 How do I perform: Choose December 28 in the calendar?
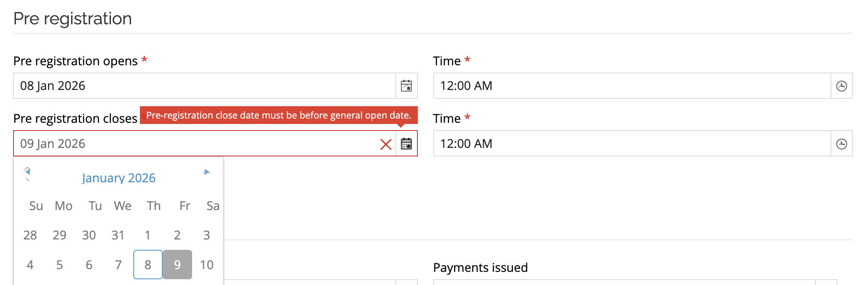pyautogui.click(x=30, y=235)
